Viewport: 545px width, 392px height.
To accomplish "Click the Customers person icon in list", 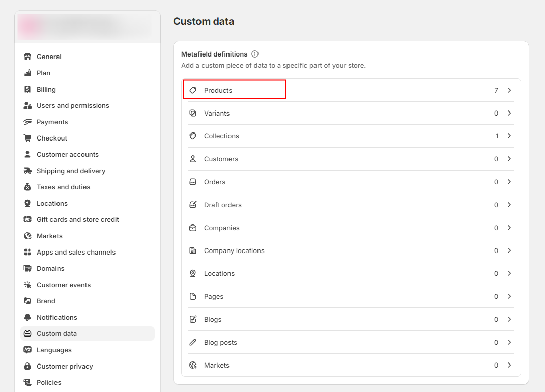I will [193, 159].
